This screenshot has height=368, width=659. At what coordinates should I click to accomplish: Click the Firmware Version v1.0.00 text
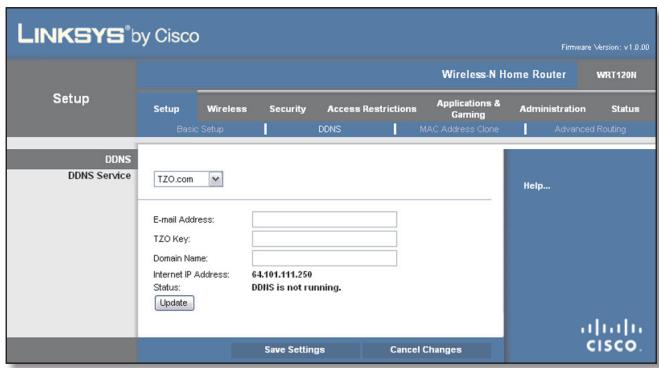click(605, 47)
